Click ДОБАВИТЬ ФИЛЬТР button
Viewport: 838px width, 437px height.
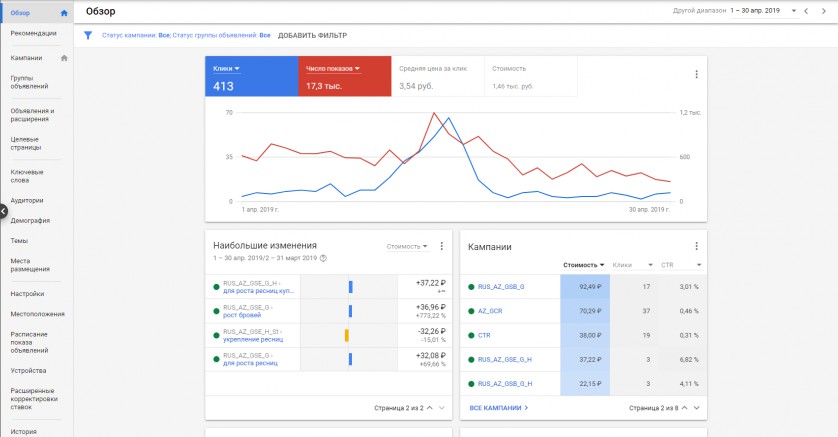point(312,36)
